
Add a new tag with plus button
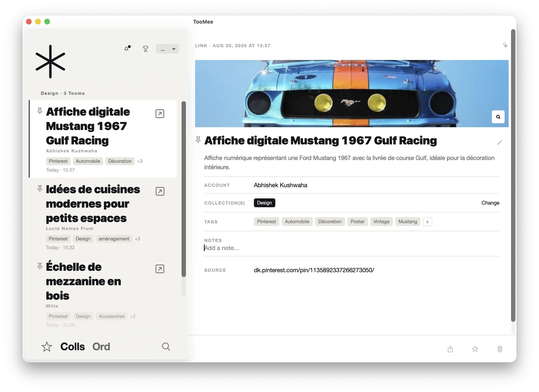(427, 222)
